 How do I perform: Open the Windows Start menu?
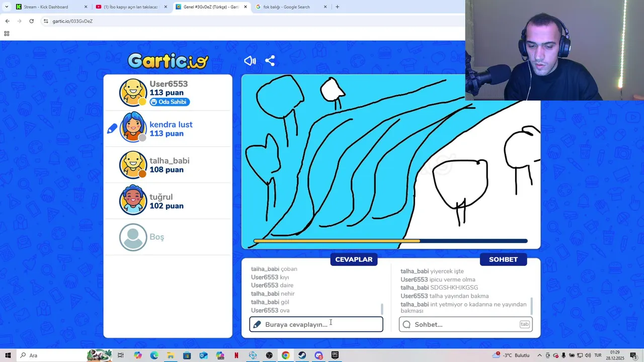tap(8, 355)
